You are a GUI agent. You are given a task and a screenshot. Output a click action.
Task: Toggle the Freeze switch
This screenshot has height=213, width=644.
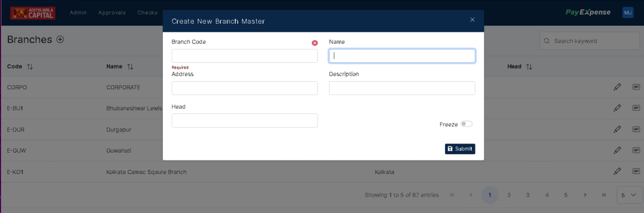(467, 124)
